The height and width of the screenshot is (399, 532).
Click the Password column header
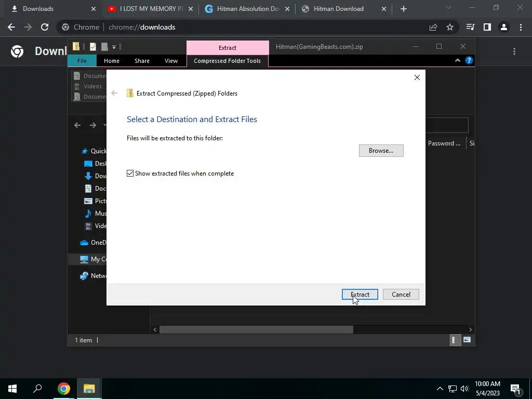445,143
